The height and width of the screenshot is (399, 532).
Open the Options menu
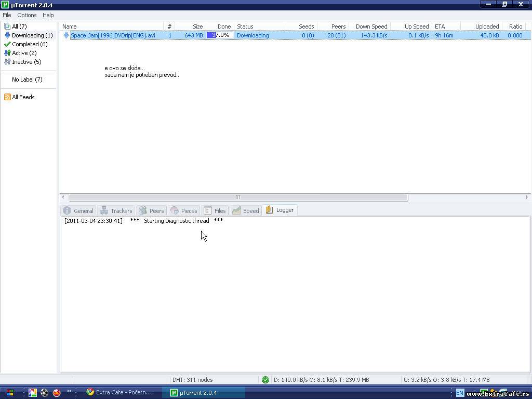point(27,15)
